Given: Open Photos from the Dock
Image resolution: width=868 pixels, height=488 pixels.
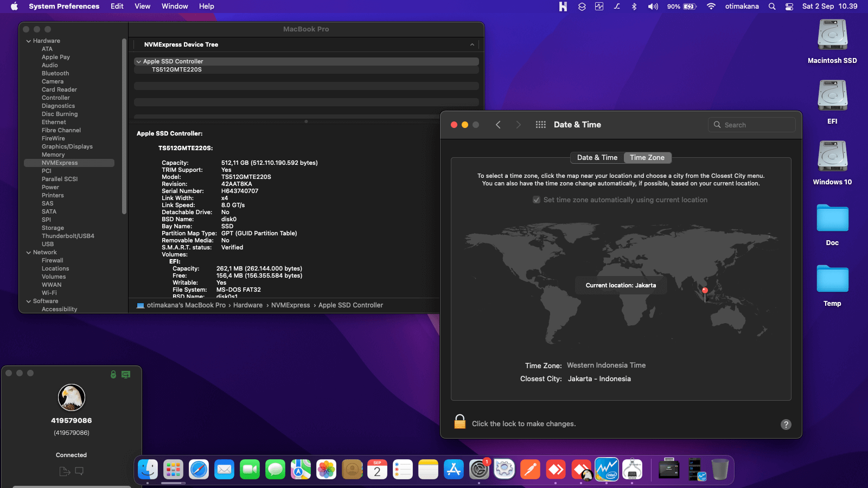Looking at the screenshot, I should click(x=326, y=470).
